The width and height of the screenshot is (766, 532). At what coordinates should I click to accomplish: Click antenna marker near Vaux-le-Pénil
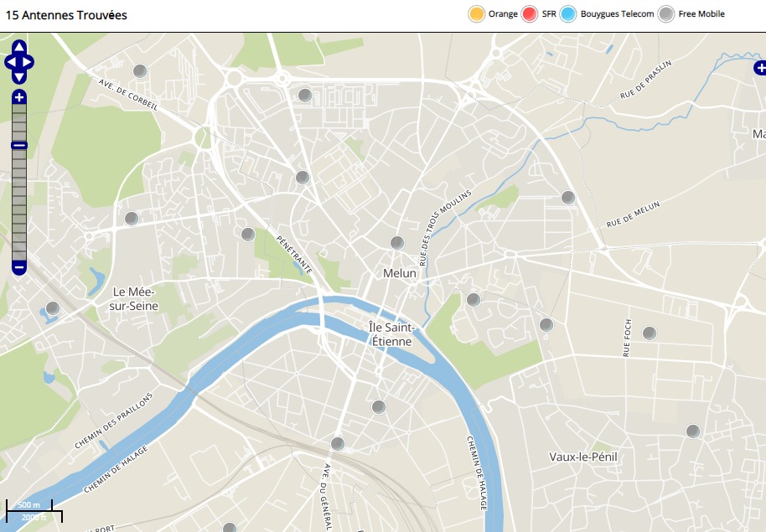point(692,431)
